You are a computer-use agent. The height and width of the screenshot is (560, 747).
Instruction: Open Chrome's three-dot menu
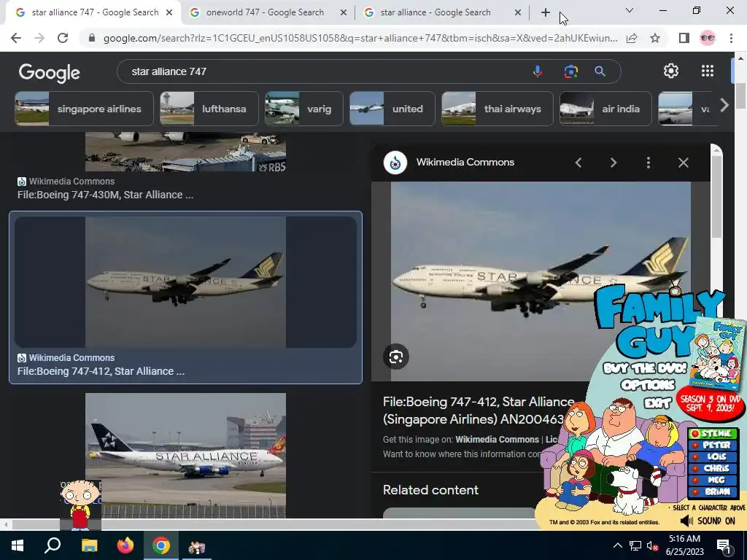tap(731, 38)
